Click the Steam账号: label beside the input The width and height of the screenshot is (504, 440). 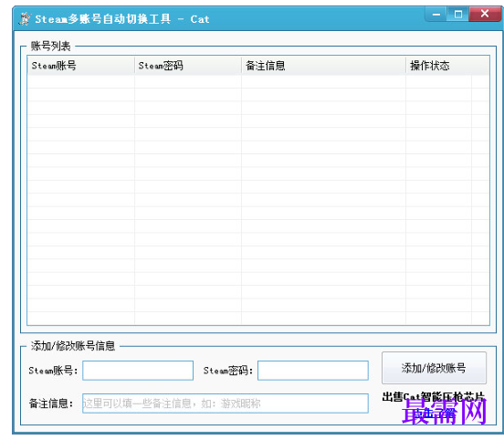click(53, 371)
